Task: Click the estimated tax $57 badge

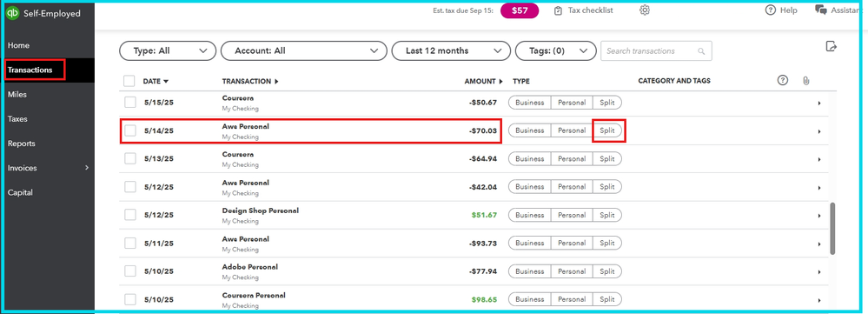Action: click(520, 10)
